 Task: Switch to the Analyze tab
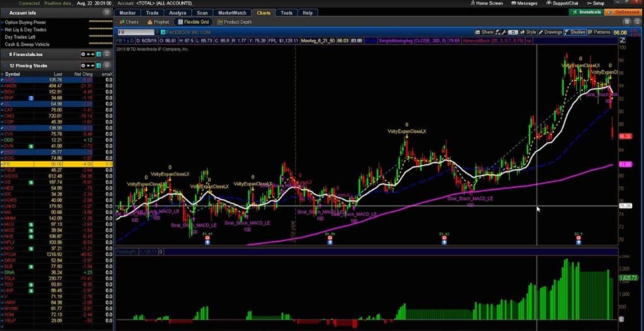click(177, 13)
